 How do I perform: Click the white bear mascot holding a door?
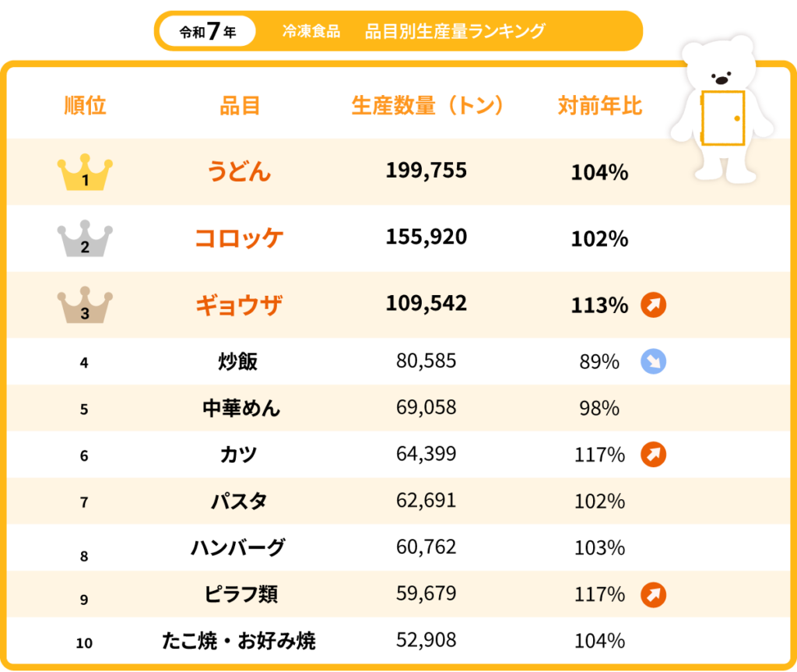coord(722,109)
